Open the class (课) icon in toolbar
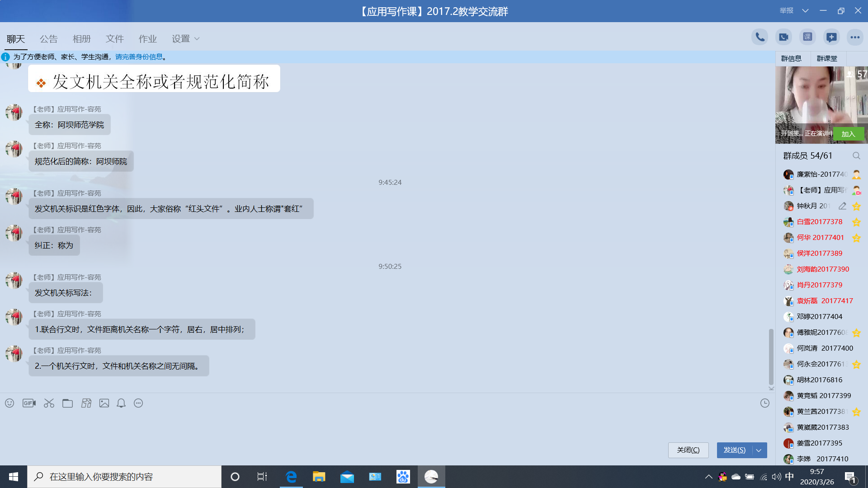This screenshot has width=868, height=488. point(807,37)
